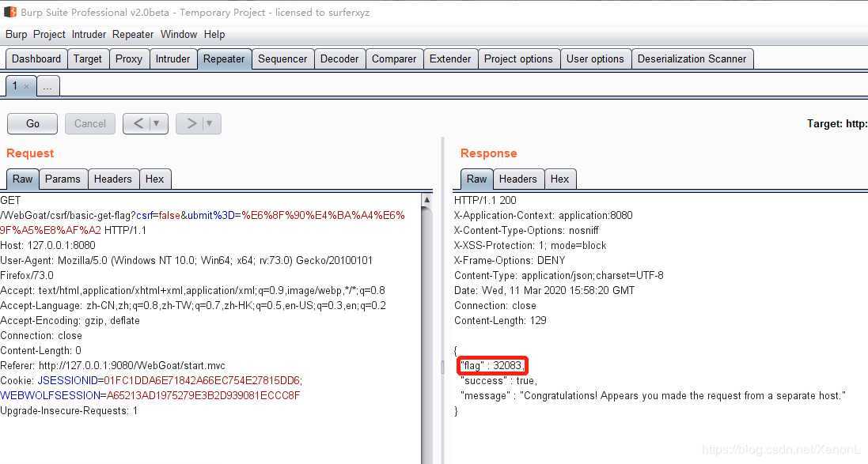Switch to the Sequencer tab
The image size is (868, 464).
click(282, 58)
